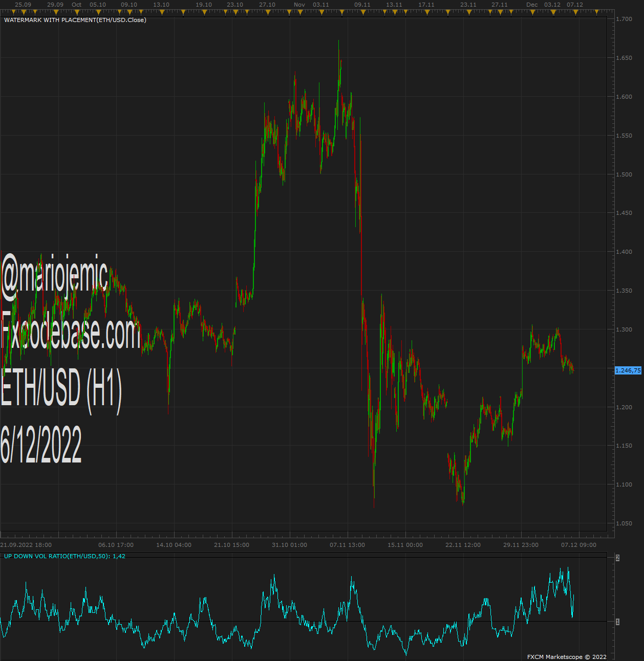Screen dimensions: 644x661
Task: Click the 23.11 date on the top ruler
Action: tap(468, 5)
